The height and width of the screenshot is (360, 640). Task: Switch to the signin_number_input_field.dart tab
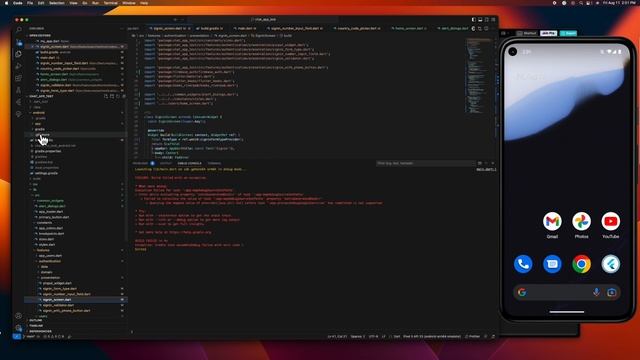coord(297,29)
